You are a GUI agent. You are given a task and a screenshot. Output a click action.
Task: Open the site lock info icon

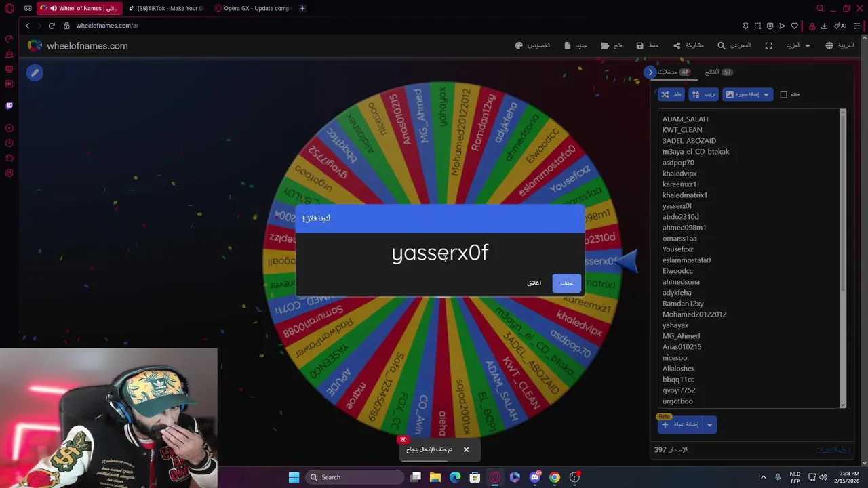click(66, 26)
